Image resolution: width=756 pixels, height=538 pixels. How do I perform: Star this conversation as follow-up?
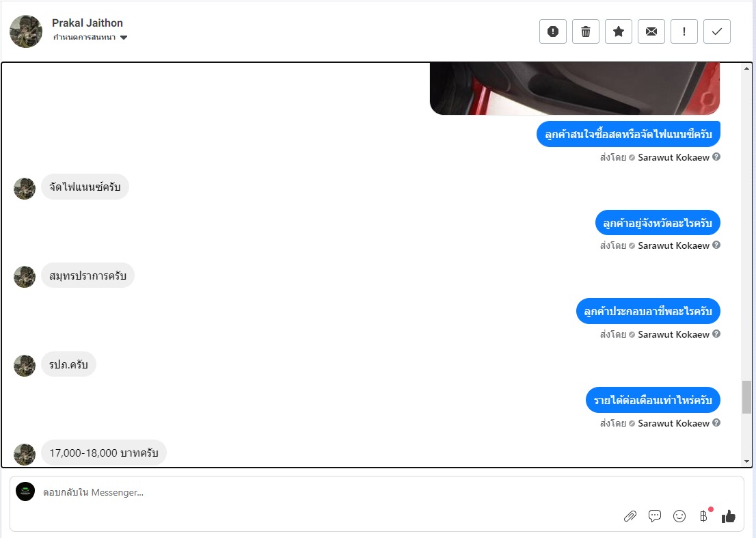click(618, 32)
